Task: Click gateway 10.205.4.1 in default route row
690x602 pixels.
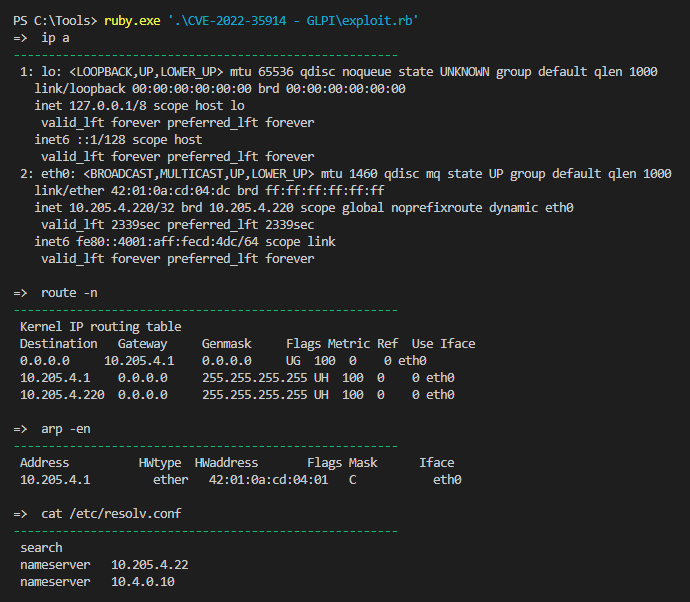Action: 139,361
